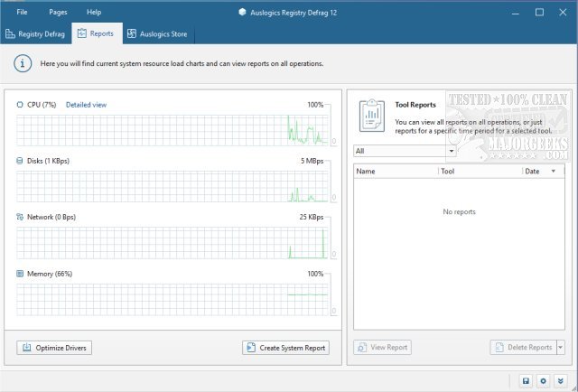The image size is (578, 392).
Task: Open the File menu
Action: [x=22, y=12]
